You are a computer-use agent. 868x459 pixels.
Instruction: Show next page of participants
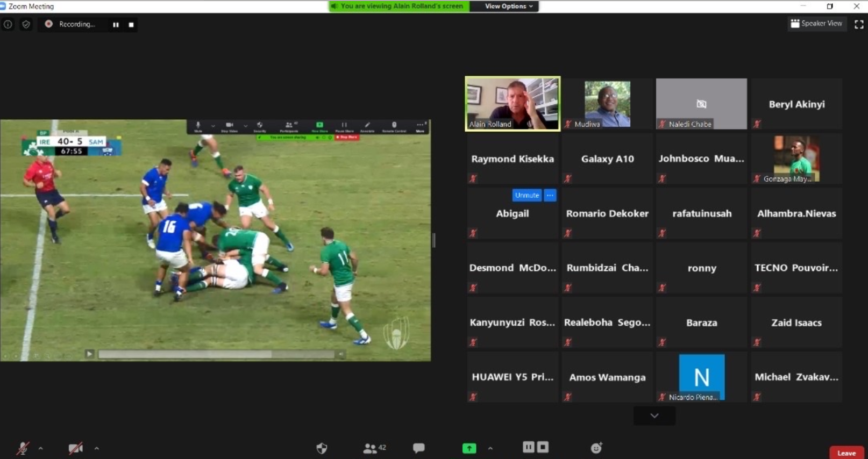click(x=654, y=415)
